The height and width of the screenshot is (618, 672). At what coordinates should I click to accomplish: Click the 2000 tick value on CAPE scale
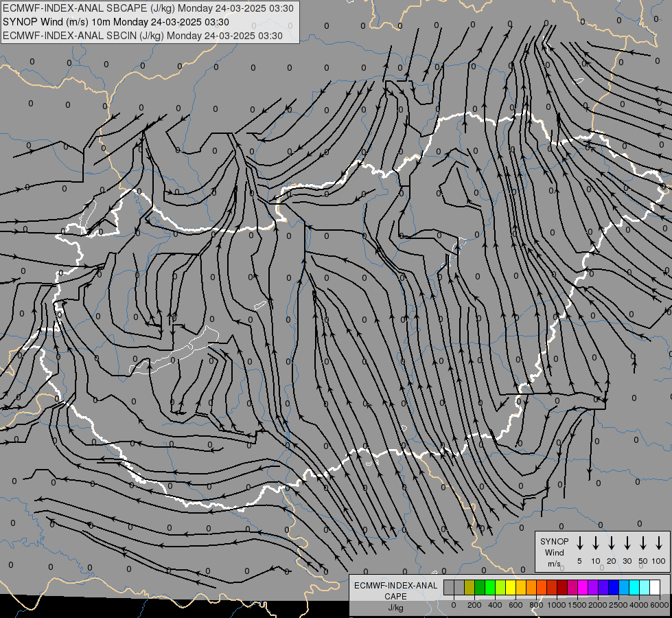(598, 605)
